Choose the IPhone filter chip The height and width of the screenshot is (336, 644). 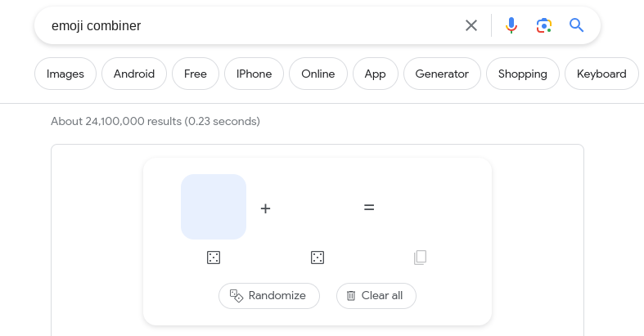tap(254, 74)
